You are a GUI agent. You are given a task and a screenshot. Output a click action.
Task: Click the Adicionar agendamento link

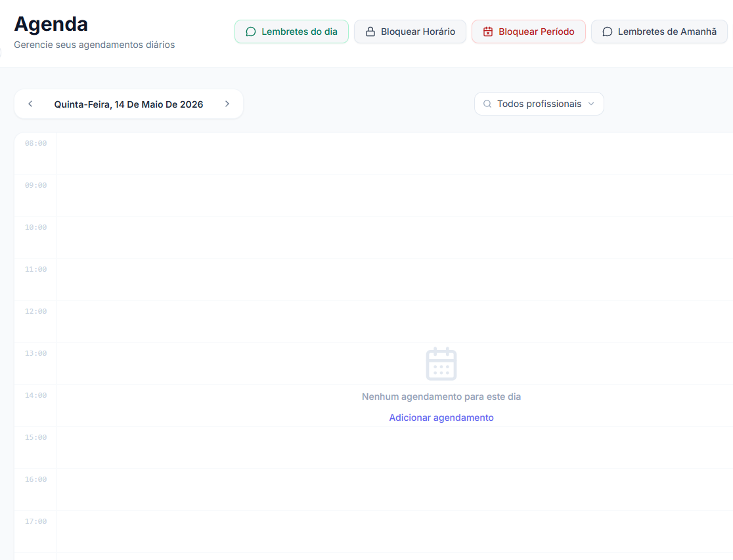[x=441, y=418]
